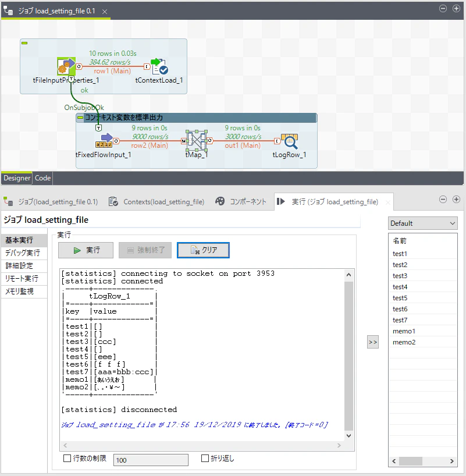Maximize the lower run view panel

456,200
